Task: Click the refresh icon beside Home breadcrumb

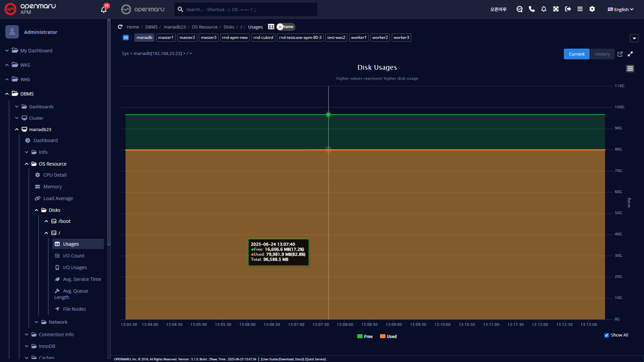Action: pyautogui.click(x=120, y=27)
